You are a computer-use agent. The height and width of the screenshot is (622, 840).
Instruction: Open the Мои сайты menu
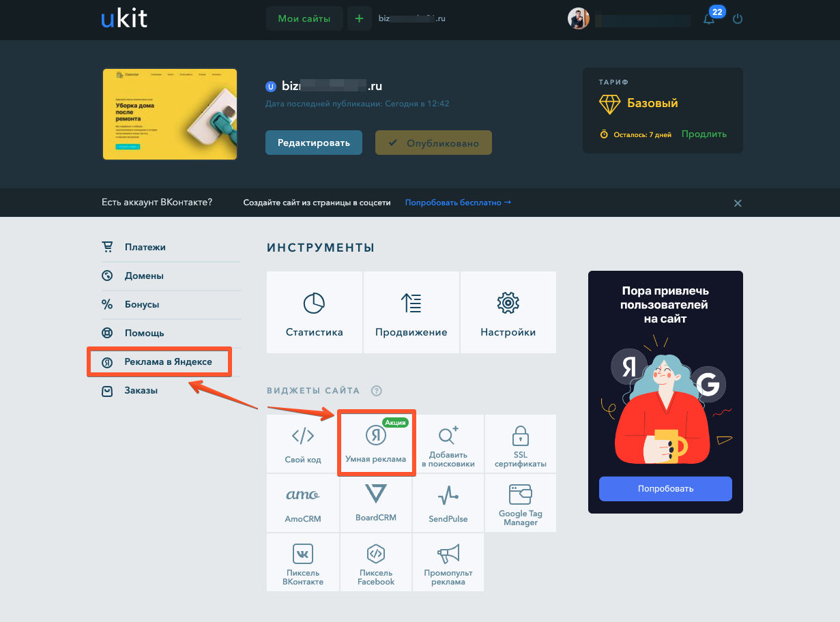click(x=304, y=18)
